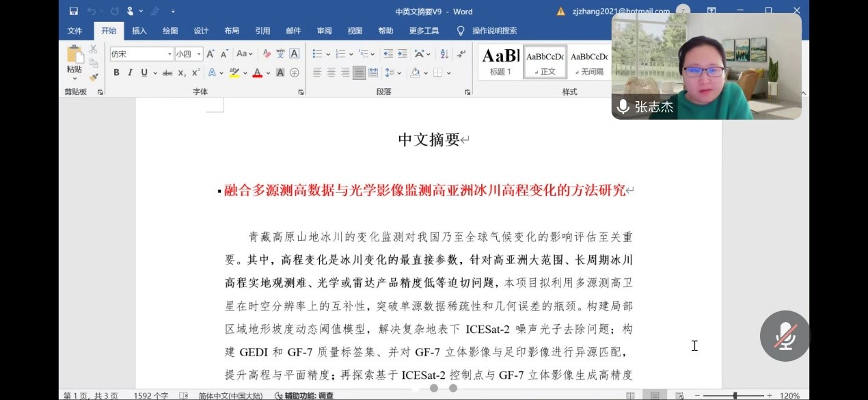Switch to the 插入 ribbon tab
868x400 pixels.
(x=139, y=31)
